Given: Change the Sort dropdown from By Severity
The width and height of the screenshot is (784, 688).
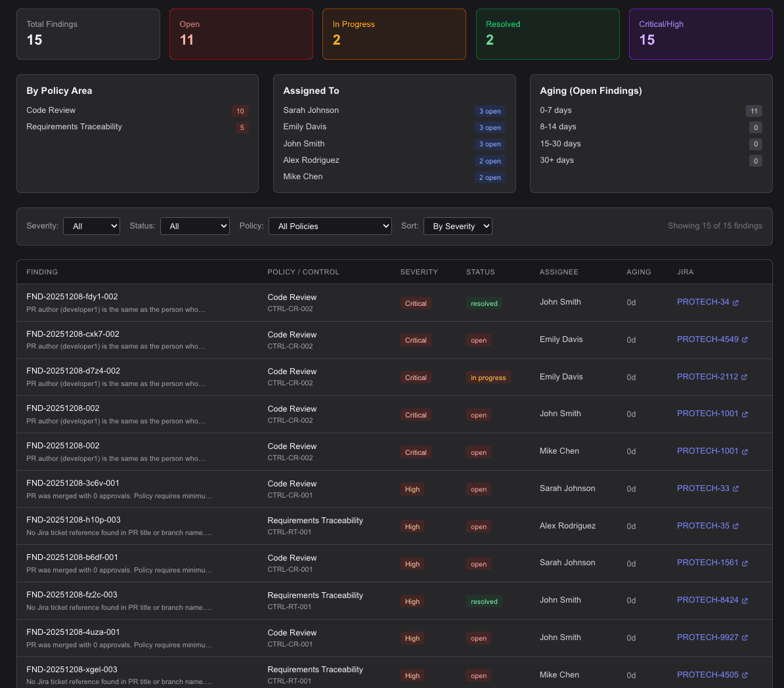Looking at the screenshot, I should click(458, 226).
